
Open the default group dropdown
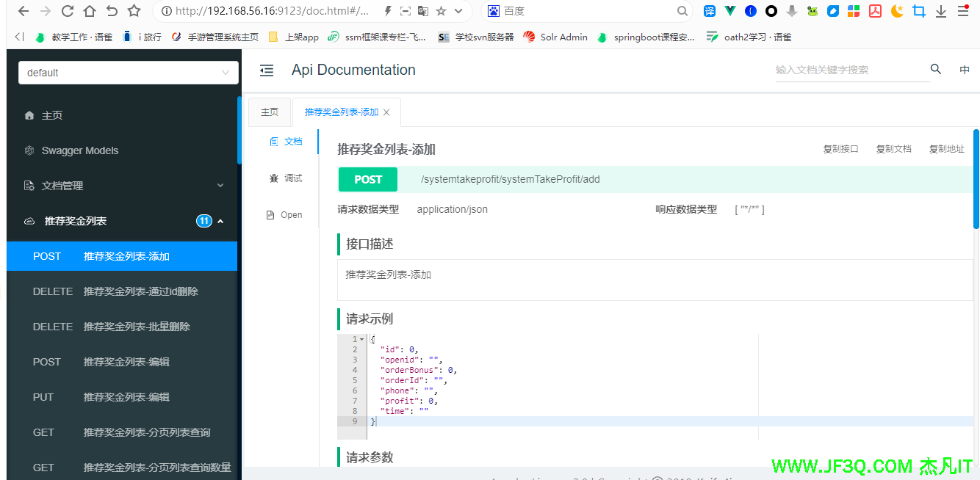[x=129, y=73]
